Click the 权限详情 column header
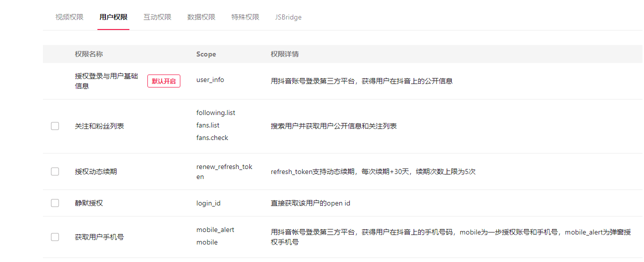644x262 pixels. tap(285, 54)
